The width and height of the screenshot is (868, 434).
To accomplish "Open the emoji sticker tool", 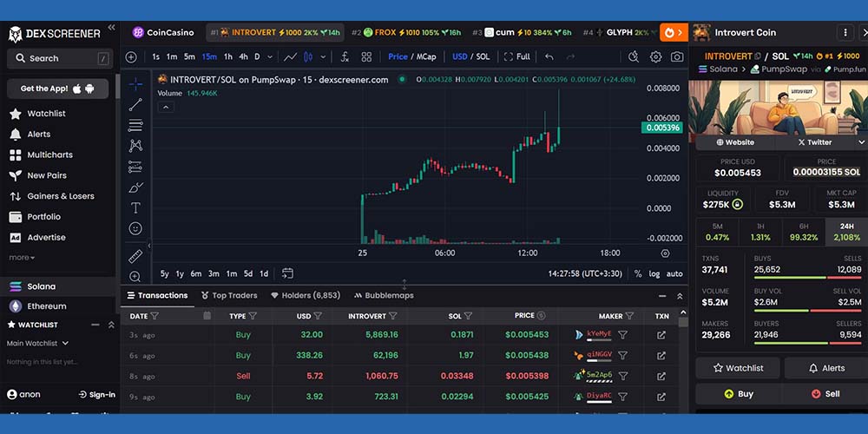I will point(135,228).
